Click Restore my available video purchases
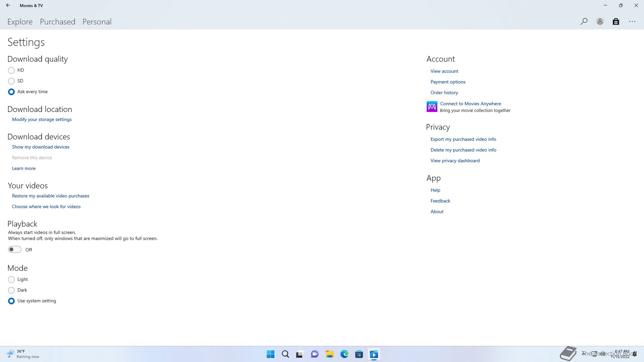 tap(50, 196)
